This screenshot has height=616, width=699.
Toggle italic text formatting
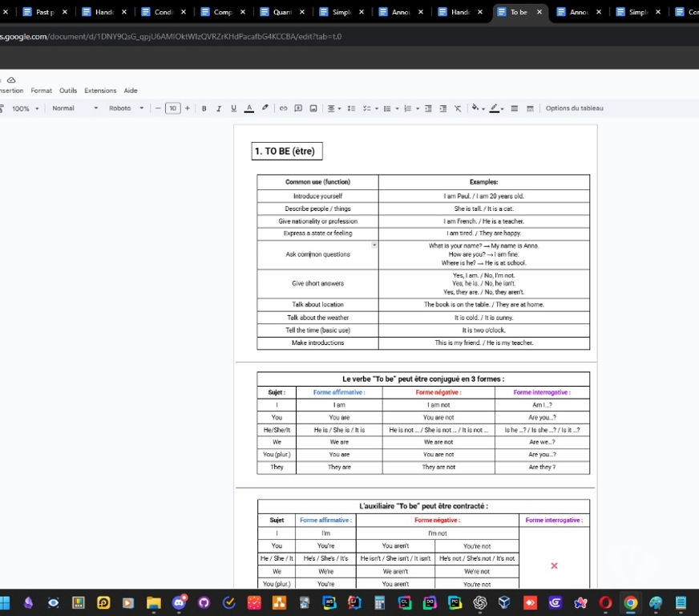tap(219, 108)
